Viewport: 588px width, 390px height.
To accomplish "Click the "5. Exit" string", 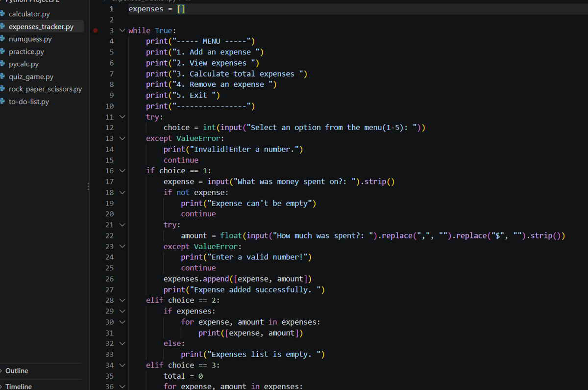I will tap(194, 95).
